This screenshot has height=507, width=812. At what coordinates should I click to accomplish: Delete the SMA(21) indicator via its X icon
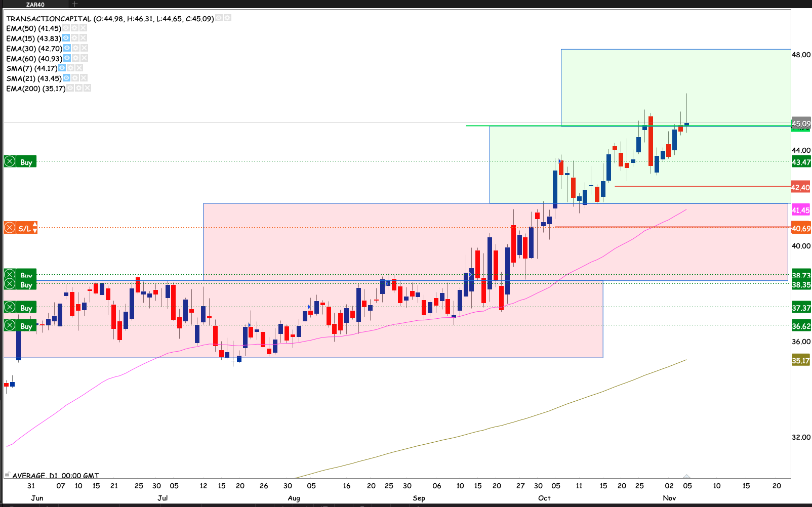pos(84,78)
